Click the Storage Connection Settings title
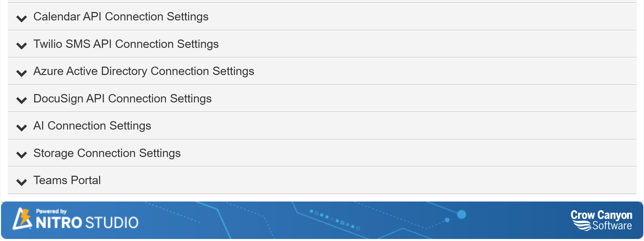Image resolution: width=644 pixels, height=241 pixels. point(107,153)
